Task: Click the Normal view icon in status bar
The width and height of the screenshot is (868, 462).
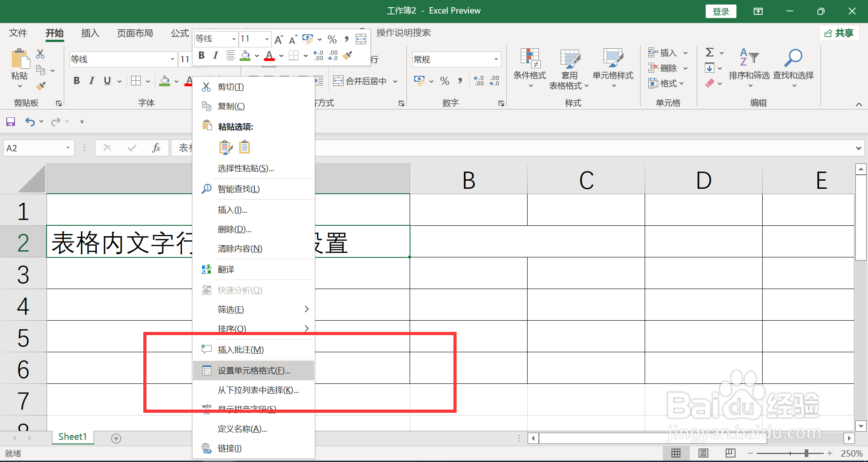Action: (676, 453)
